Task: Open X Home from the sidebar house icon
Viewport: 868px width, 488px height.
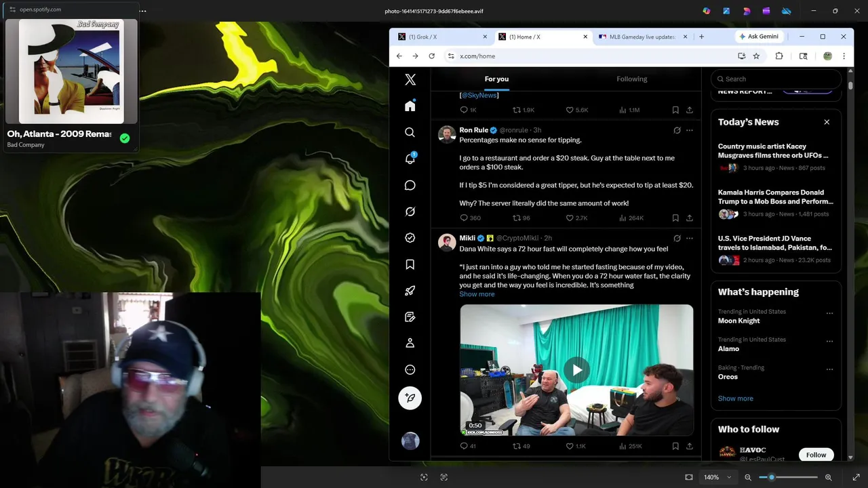Action: [410, 106]
